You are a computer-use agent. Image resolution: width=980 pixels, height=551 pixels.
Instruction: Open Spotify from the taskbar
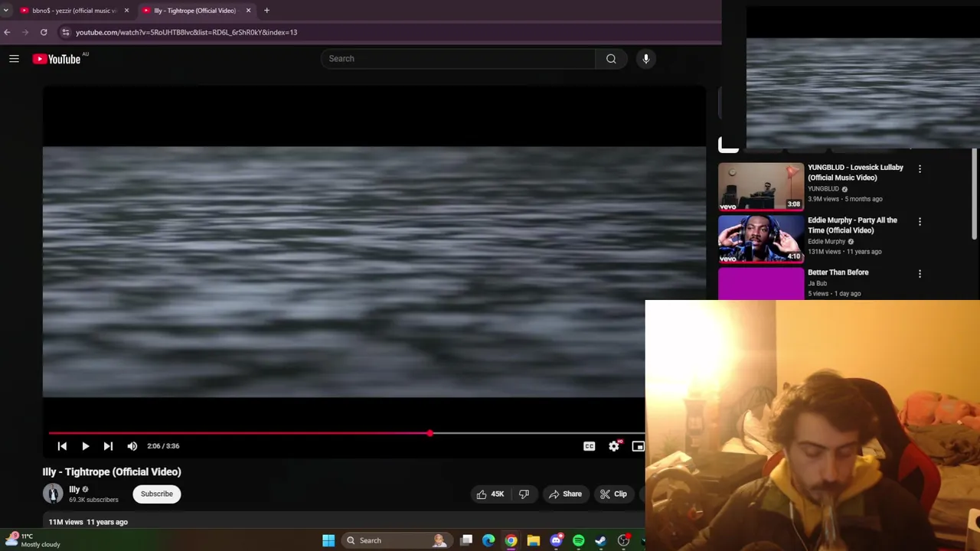pos(579,540)
